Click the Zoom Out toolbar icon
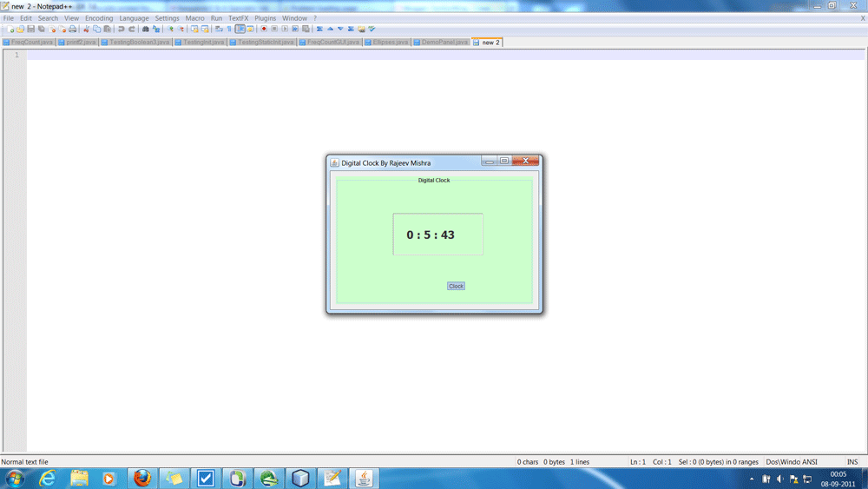The image size is (868, 489). (x=181, y=29)
